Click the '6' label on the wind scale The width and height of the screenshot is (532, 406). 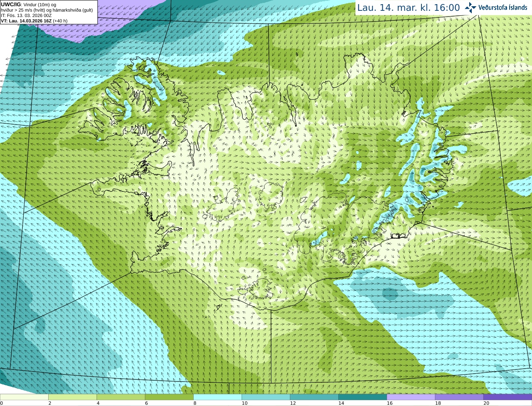click(x=146, y=403)
